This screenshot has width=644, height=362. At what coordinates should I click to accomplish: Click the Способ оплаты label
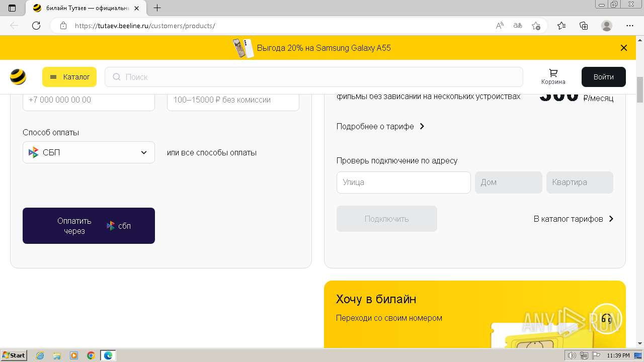pyautogui.click(x=51, y=132)
